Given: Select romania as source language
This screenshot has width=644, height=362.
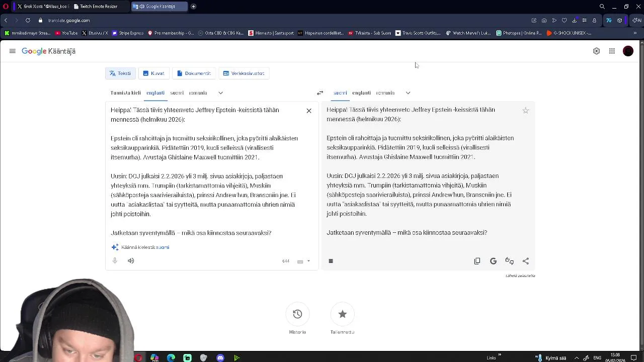Looking at the screenshot, I should click(x=198, y=93).
